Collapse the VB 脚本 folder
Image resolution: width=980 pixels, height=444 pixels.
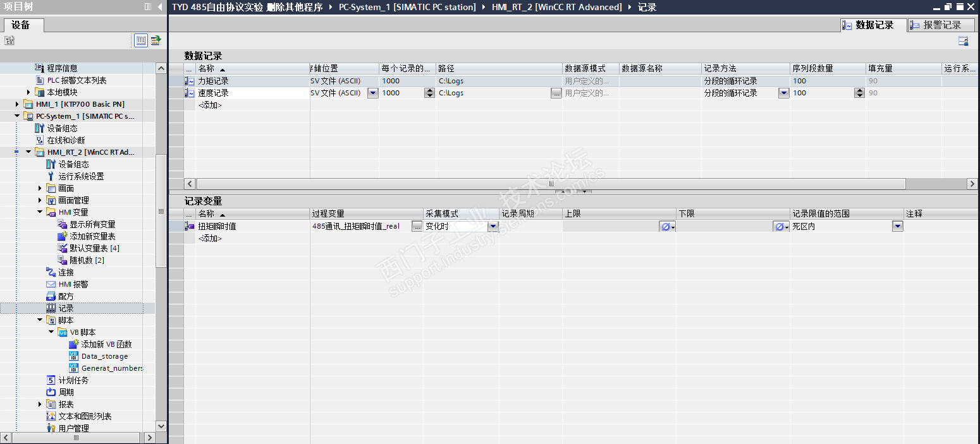coord(51,332)
